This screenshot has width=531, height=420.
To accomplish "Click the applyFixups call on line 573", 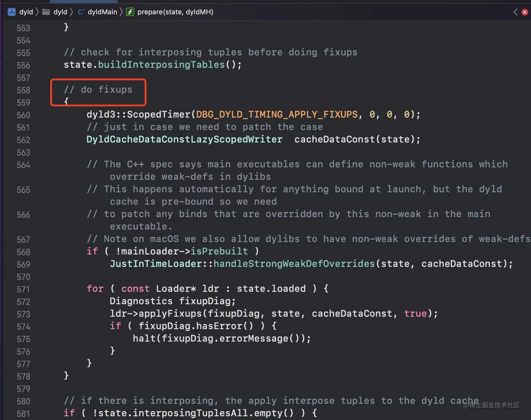I will click(170, 314).
